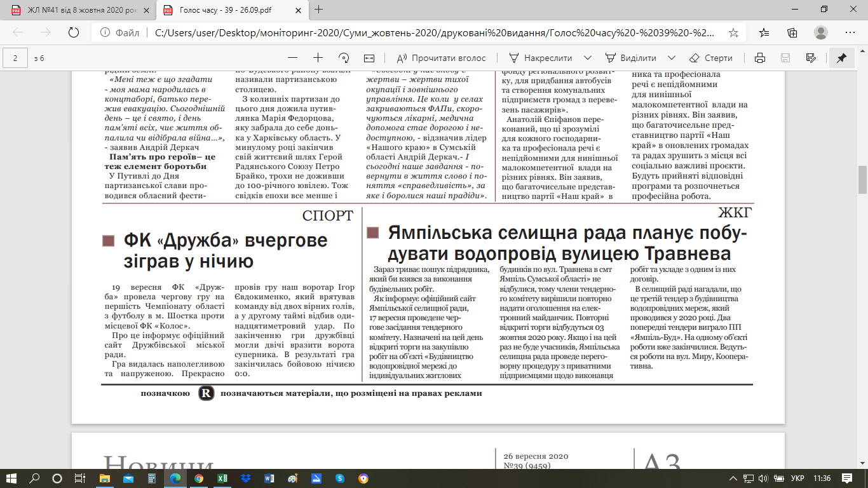
Task: Click the site info icon next to Файл
Action: [105, 32]
